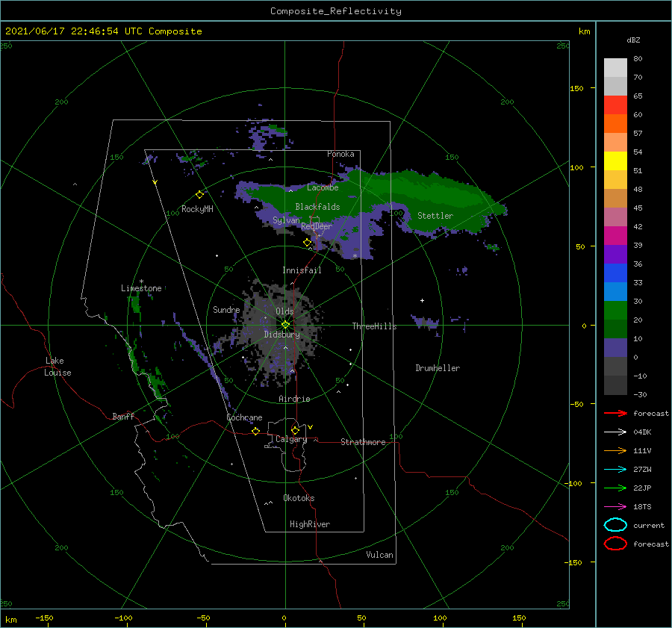The image size is (672, 628).
Task: Click the yellow diamond marker near RockyMH
Action: click(199, 195)
